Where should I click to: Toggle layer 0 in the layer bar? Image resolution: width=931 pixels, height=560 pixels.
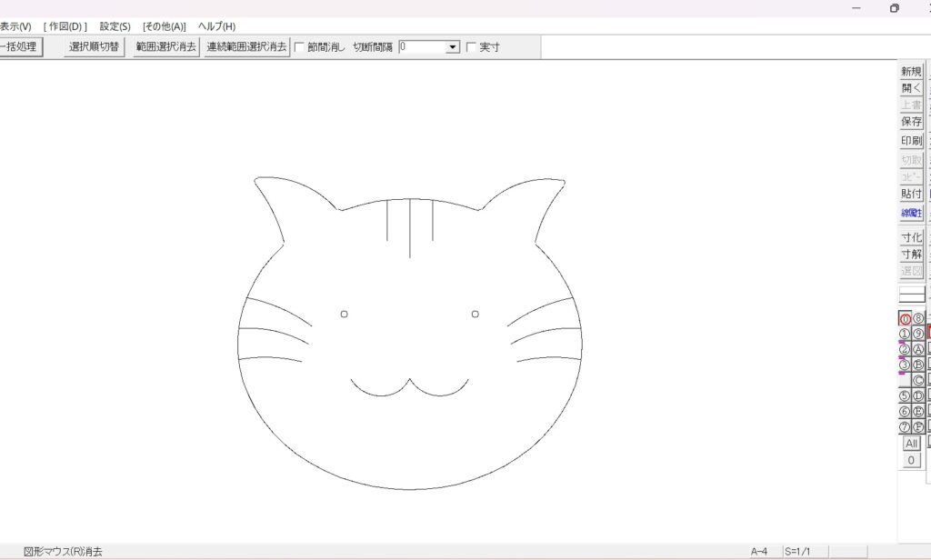(x=905, y=319)
